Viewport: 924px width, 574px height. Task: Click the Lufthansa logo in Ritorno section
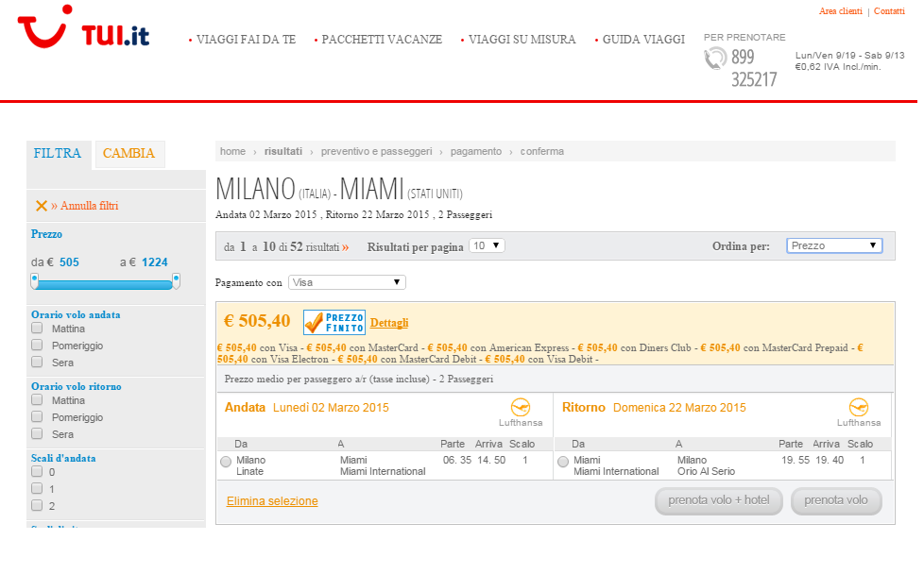[x=859, y=407]
